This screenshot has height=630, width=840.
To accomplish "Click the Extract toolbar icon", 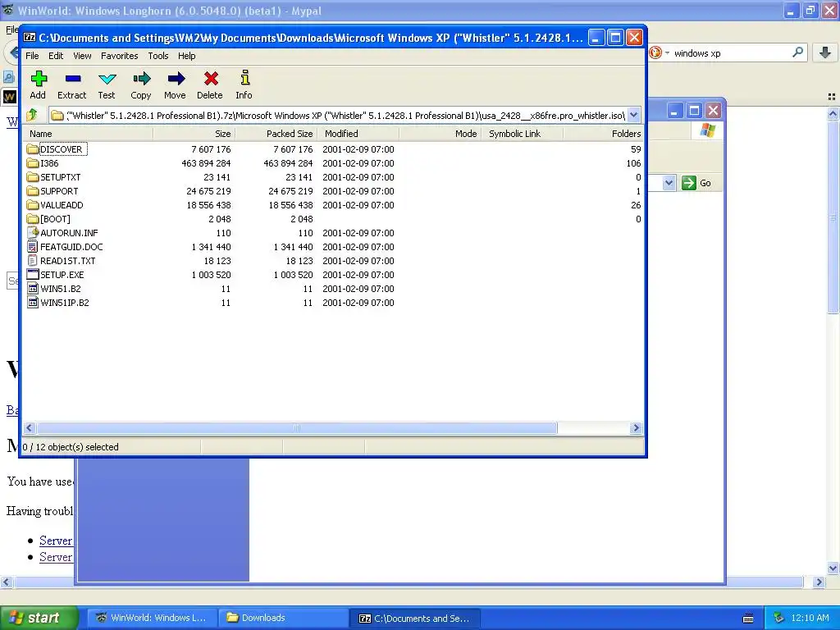I will pos(72,80).
